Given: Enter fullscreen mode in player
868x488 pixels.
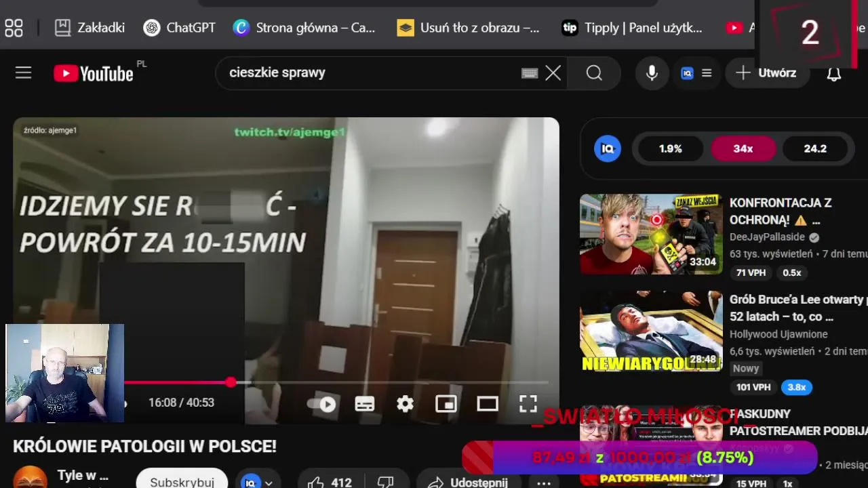Looking at the screenshot, I should click(528, 404).
